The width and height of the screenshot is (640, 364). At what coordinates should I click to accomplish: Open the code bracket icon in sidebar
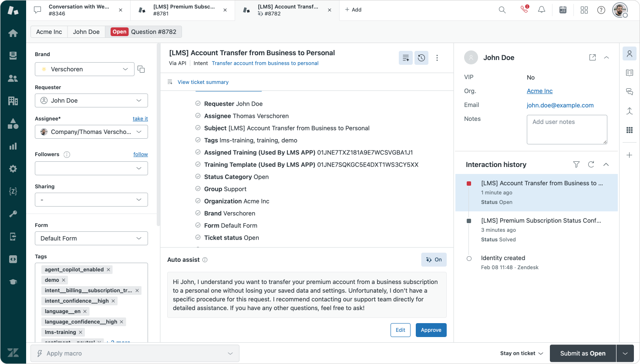pyautogui.click(x=13, y=259)
